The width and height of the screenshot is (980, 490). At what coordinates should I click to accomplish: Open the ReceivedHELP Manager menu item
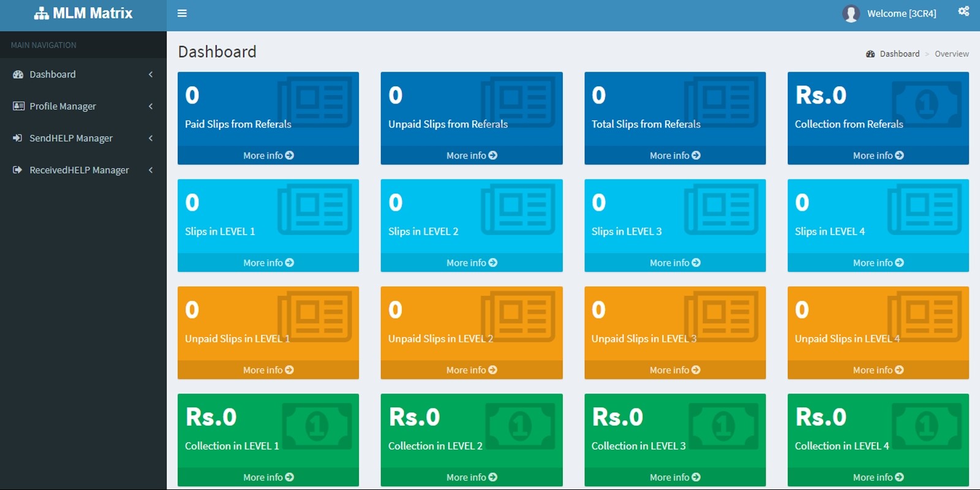[x=79, y=170]
